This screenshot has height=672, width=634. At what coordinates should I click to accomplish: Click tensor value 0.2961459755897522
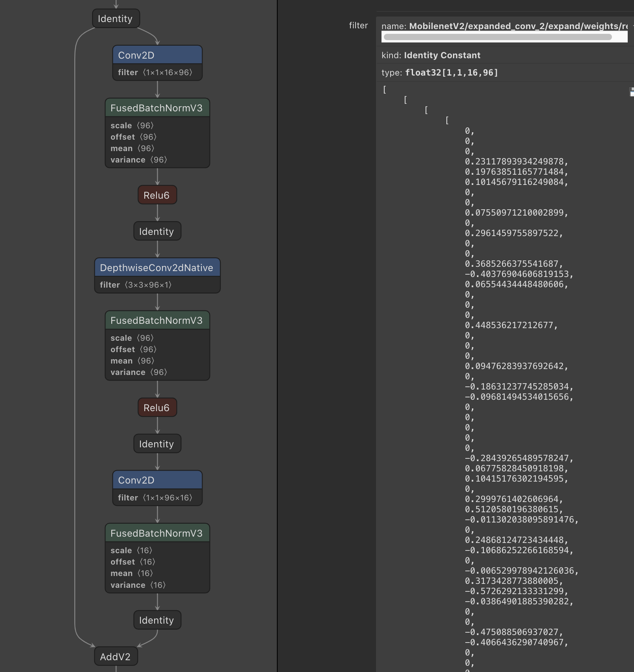(x=514, y=233)
